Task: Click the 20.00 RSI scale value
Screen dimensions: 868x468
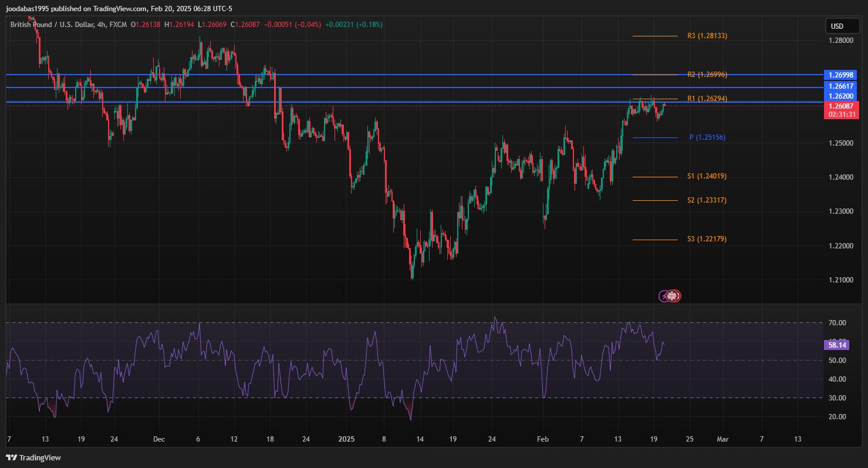Action: coord(837,417)
